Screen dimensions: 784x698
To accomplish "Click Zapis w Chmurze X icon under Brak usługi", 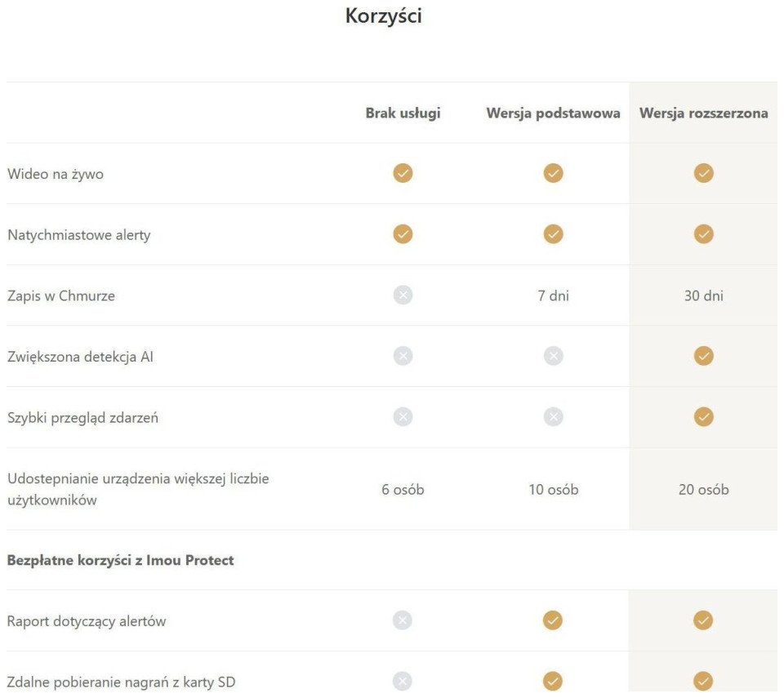I will [x=403, y=296].
